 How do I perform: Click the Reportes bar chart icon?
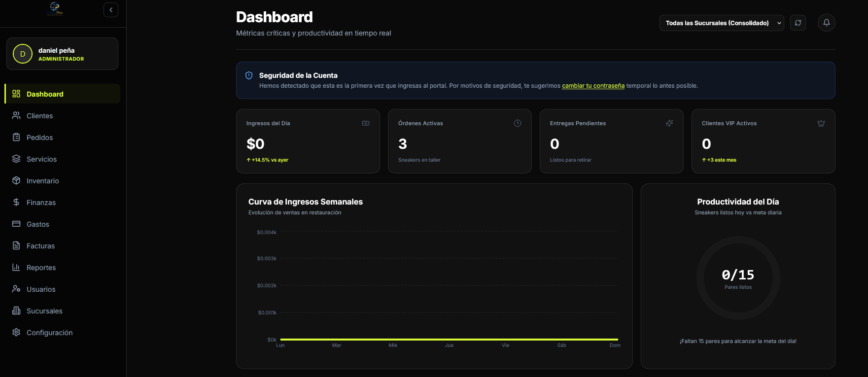[16, 267]
